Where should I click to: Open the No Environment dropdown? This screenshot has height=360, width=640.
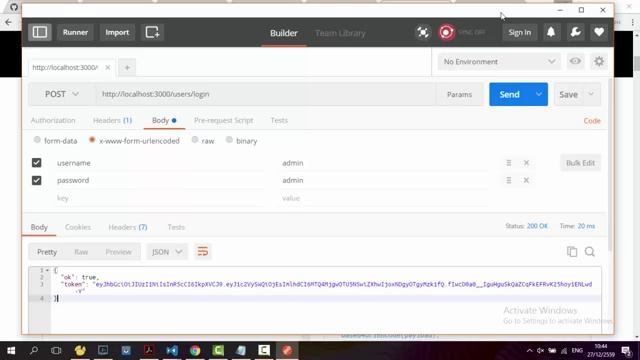(x=499, y=62)
